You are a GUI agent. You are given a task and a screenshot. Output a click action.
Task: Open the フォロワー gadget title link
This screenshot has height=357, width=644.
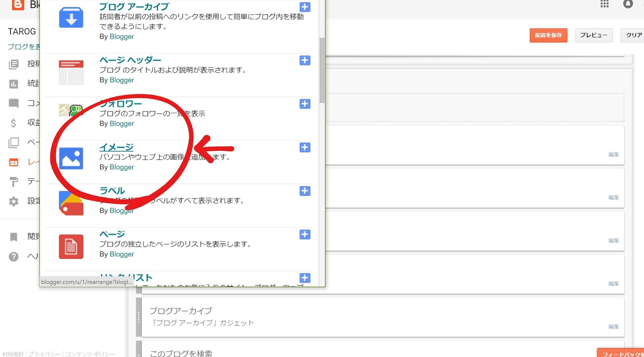point(121,104)
